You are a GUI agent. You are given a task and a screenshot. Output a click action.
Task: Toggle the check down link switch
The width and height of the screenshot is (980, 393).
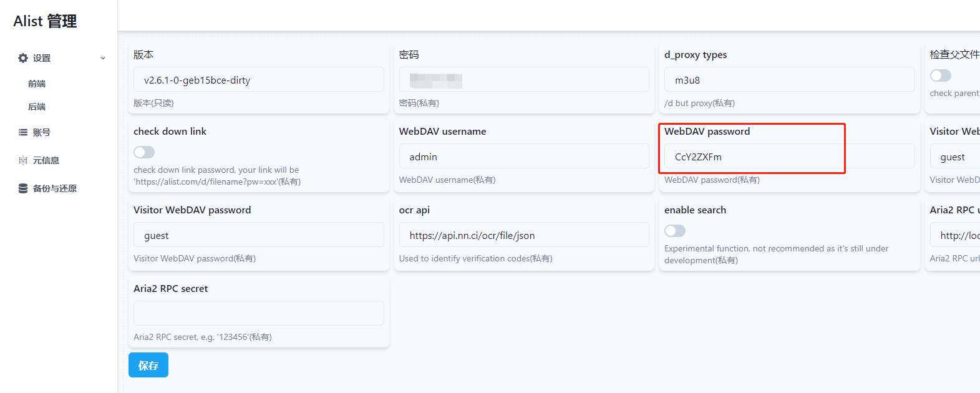click(144, 152)
